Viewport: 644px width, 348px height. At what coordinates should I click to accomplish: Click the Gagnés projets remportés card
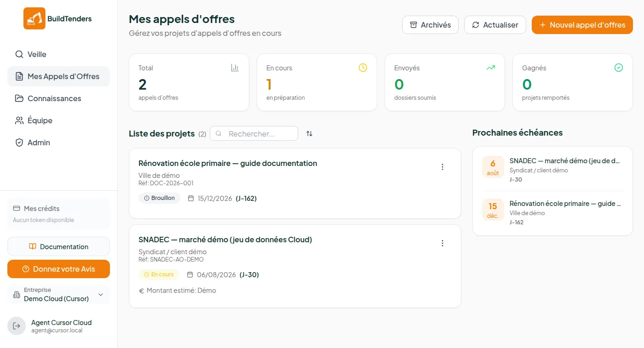pyautogui.click(x=573, y=82)
